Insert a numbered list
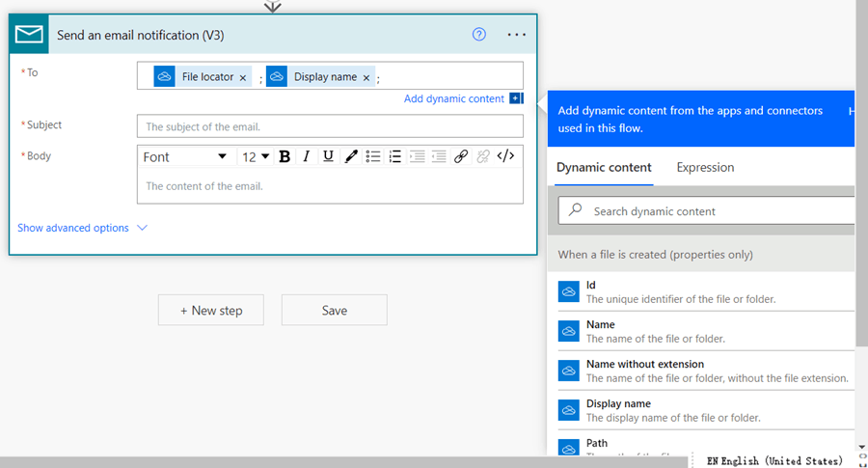 (x=394, y=156)
